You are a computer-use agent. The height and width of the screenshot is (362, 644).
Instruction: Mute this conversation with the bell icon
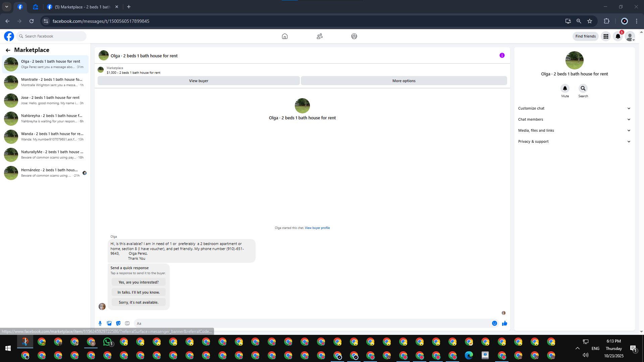tap(565, 88)
